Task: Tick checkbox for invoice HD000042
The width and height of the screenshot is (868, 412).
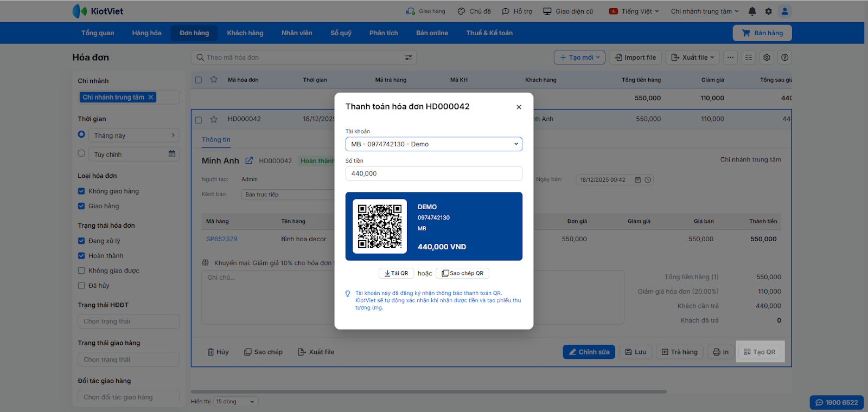Action: (199, 120)
